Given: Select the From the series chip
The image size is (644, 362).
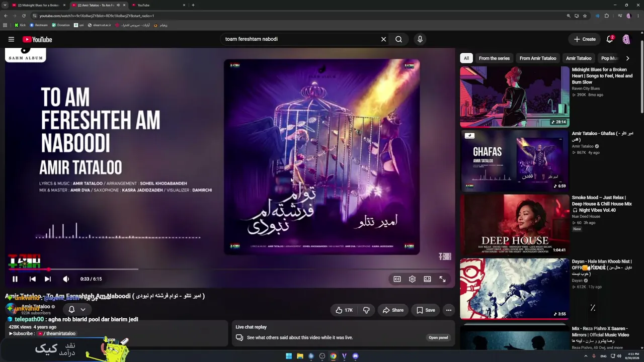Looking at the screenshot, I should (x=494, y=58).
